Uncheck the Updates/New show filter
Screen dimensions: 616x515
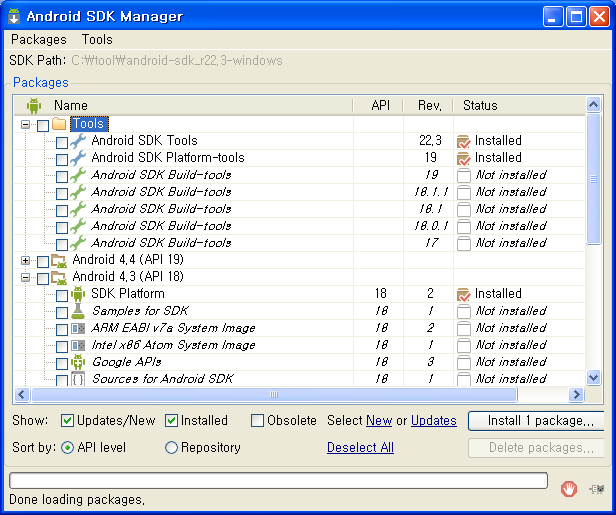tap(67, 421)
